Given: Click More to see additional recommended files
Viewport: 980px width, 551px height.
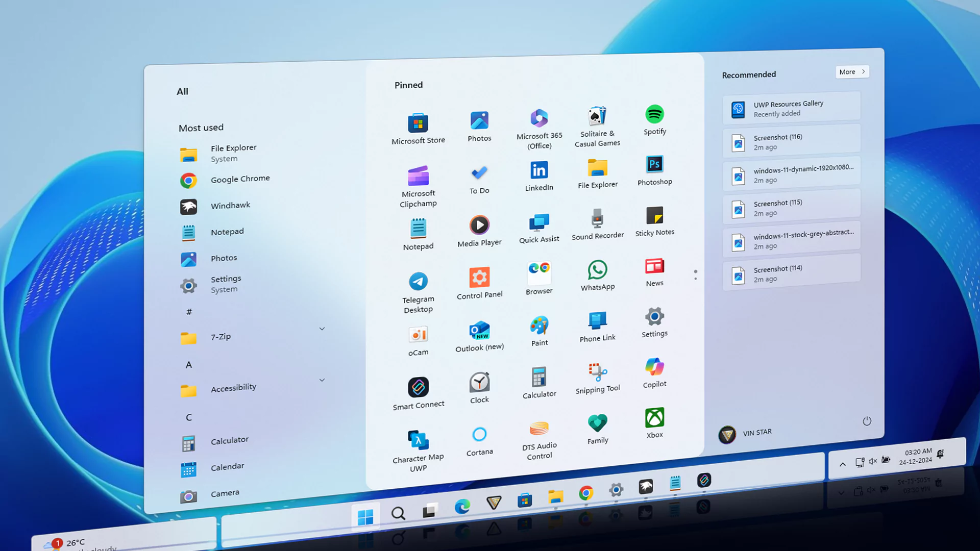Looking at the screenshot, I should (x=851, y=71).
